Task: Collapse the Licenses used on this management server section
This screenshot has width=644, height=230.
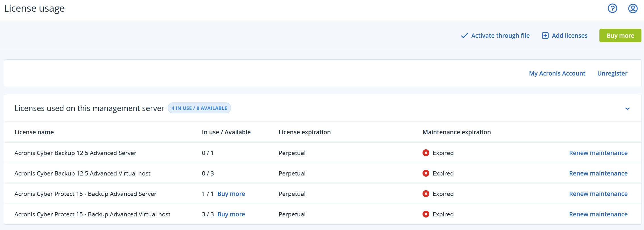Action: click(628, 109)
